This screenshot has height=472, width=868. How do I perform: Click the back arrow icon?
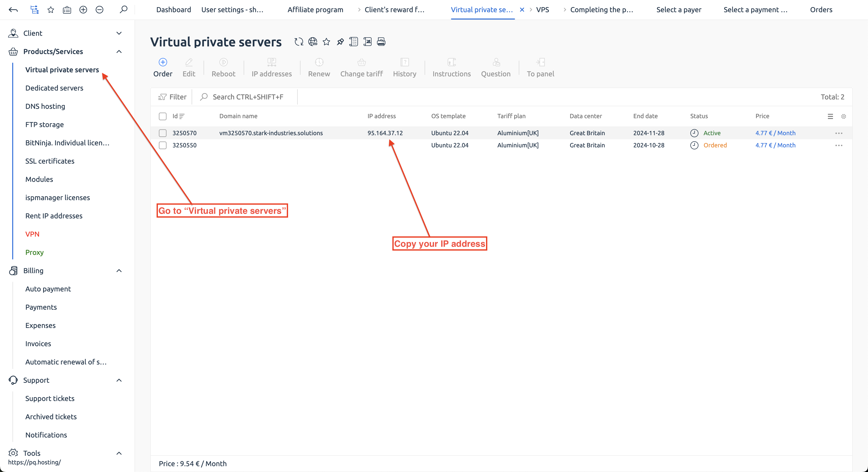(13, 10)
